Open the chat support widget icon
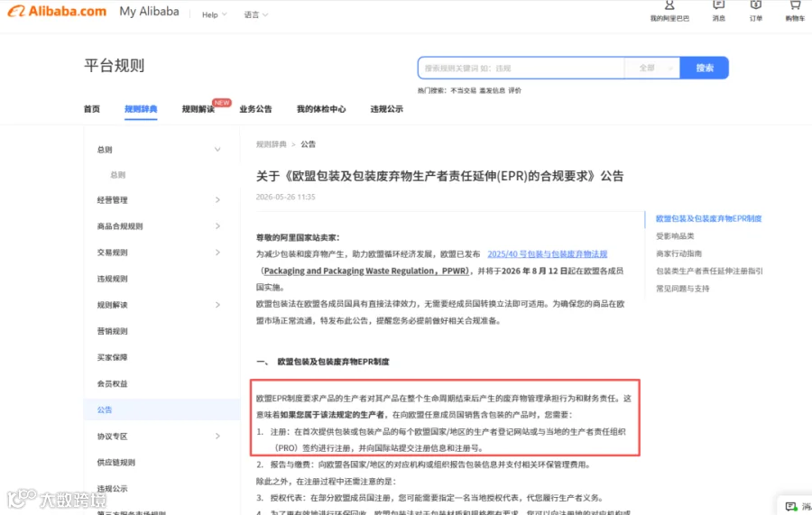The image size is (812, 515). point(790,506)
